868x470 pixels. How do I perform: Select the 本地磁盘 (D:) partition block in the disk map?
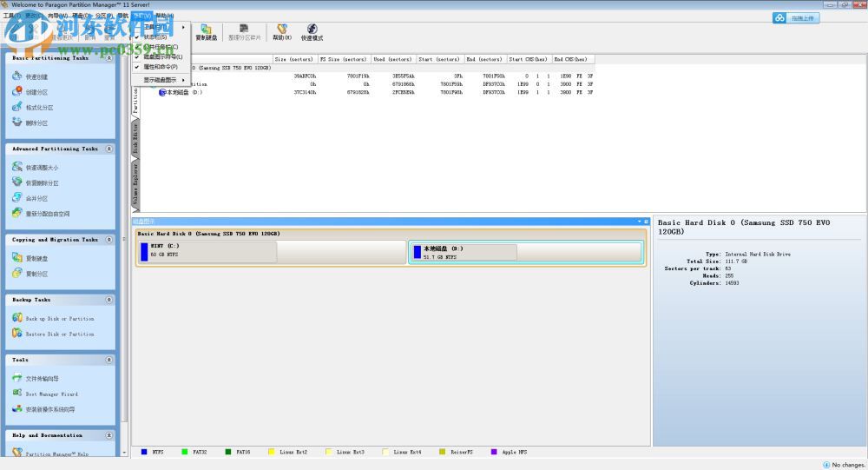click(525, 252)
